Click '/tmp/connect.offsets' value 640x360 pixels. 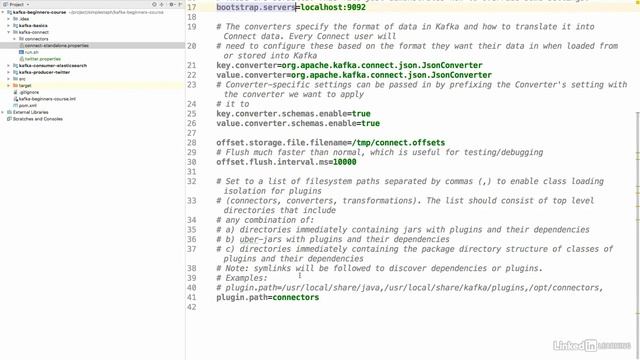pos(398,142)
